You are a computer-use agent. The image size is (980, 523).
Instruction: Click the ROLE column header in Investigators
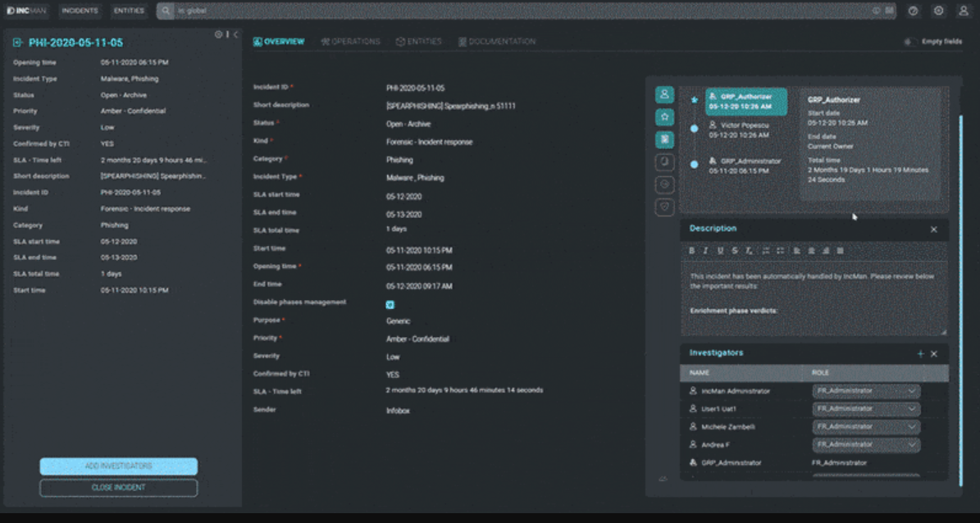click(820, 372)
